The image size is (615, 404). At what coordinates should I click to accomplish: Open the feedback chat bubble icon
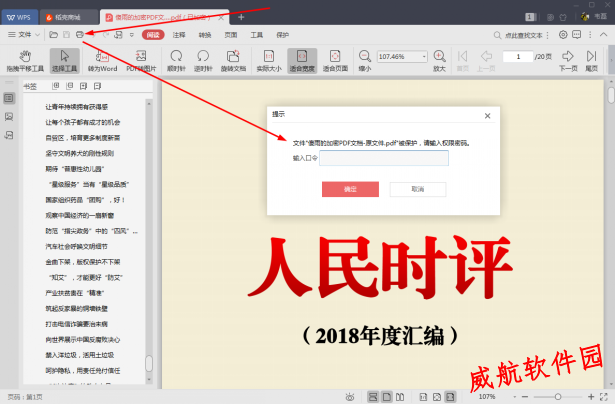[577, 35]
